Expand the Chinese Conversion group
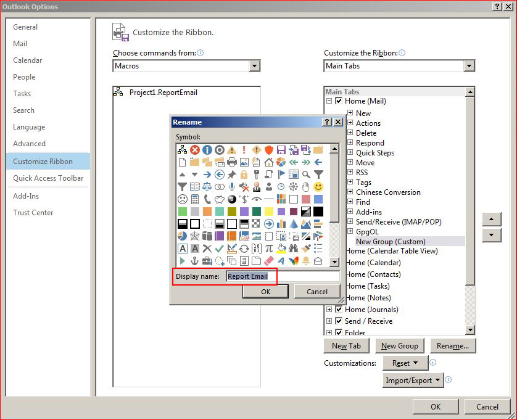 point(350,192)
